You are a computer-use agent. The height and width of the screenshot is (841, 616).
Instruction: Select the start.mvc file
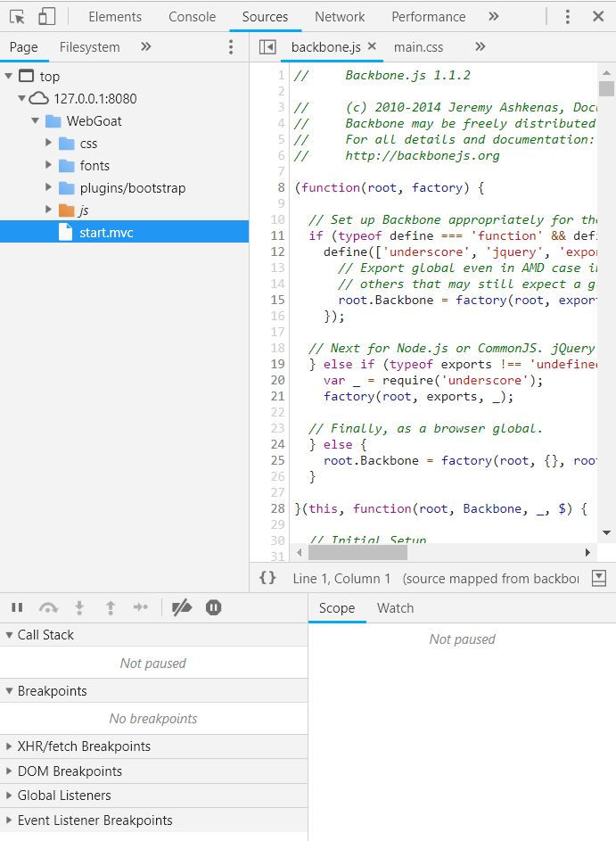[125, 232]
